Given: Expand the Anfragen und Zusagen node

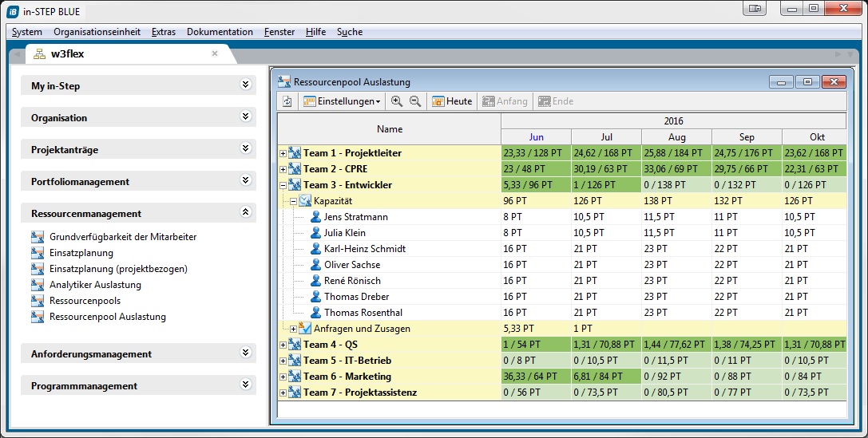Looking at the screenshot, I should [x=293, y=329].
